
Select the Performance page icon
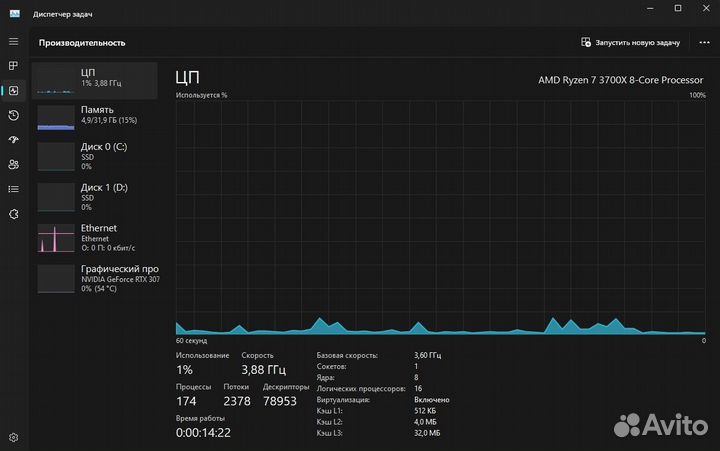[x=13, y=90]
